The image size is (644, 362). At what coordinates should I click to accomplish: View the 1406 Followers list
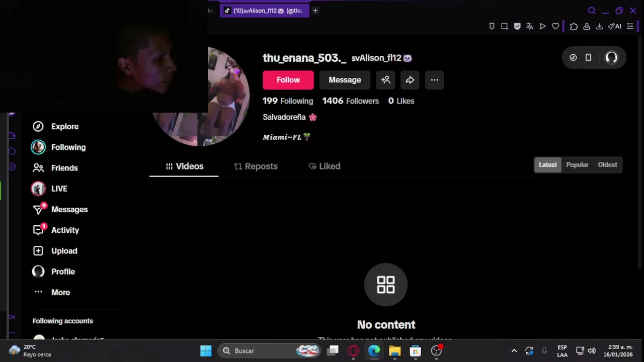tap(351, 101)
